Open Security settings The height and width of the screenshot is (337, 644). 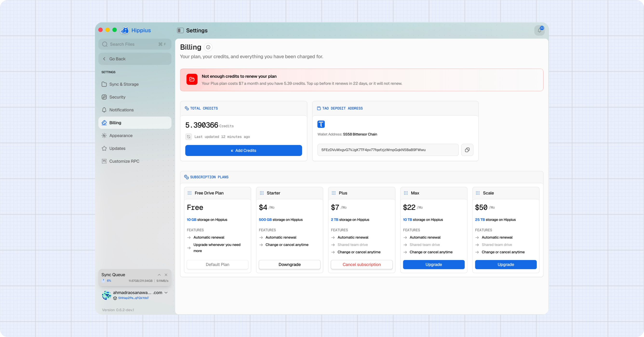pyautogui.click(x=135, y=97)
